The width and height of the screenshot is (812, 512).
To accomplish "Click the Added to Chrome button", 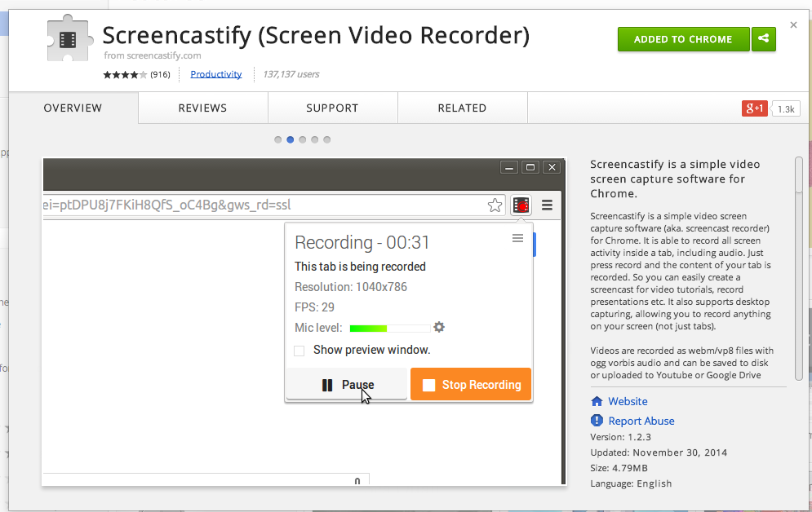I will point(683,39).
